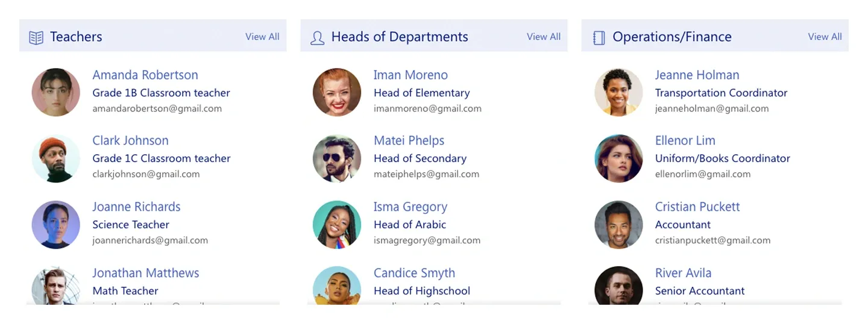Click email jeanneholman@gmail.com

[712, 109]
